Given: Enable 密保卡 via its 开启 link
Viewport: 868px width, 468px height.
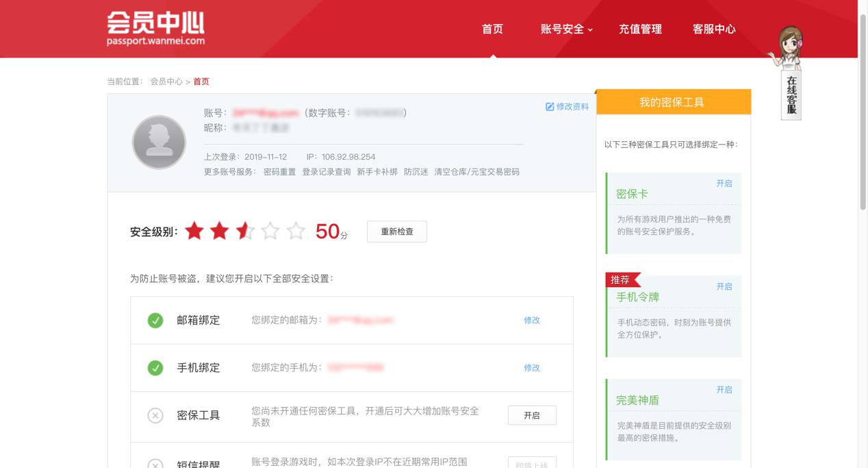Looking at the screenshot, I should tap(724, 184).
